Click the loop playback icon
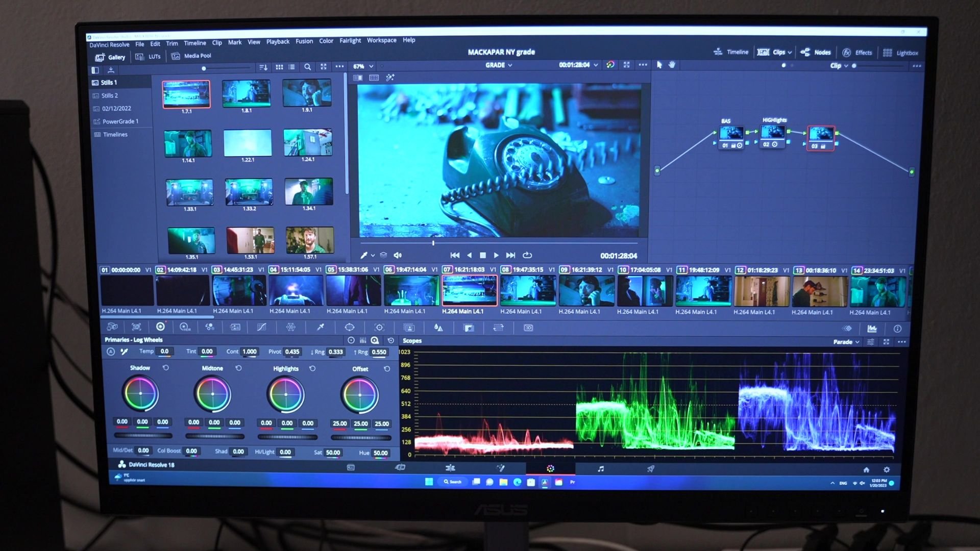980x551 pixels. [x=527, y=255]
